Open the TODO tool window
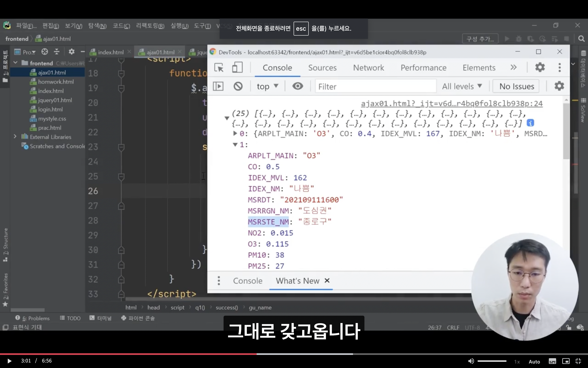588x368 pixels. pyautogui.click(x=70, y=318)
